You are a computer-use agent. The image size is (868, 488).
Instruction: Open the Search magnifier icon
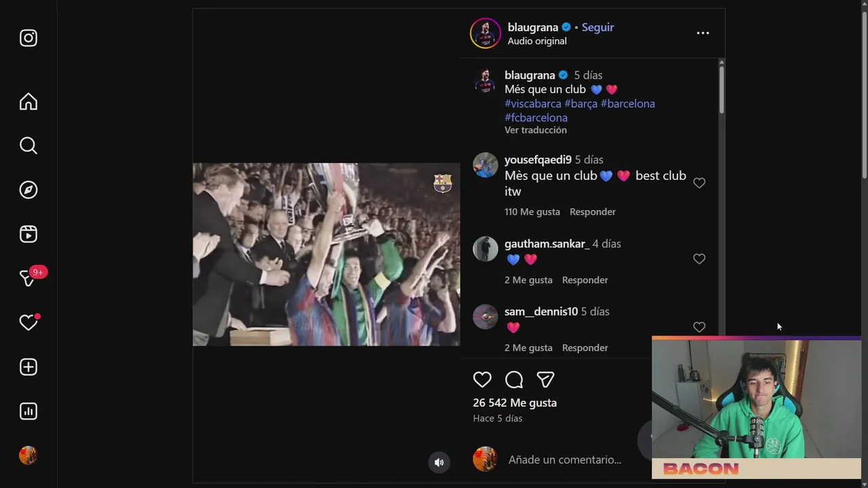pyautogui.click(x=28, y=146)
